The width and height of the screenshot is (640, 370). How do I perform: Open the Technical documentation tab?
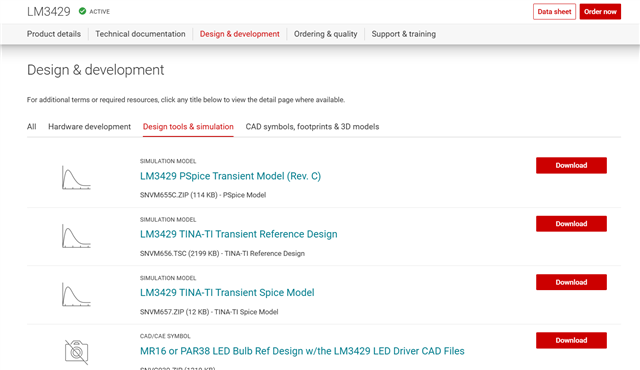tap(140, 34)
